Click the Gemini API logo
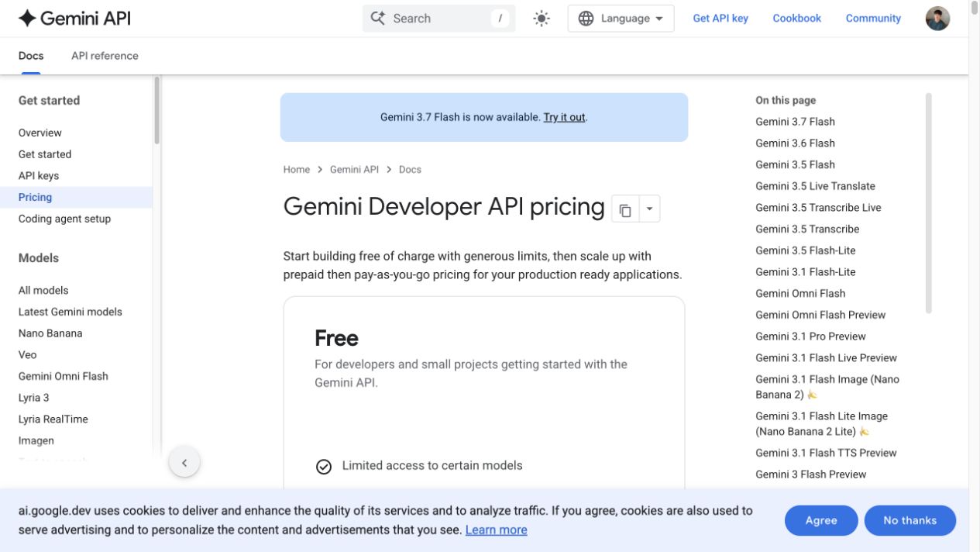Viewport: 980px width, 552px height. 74,19
